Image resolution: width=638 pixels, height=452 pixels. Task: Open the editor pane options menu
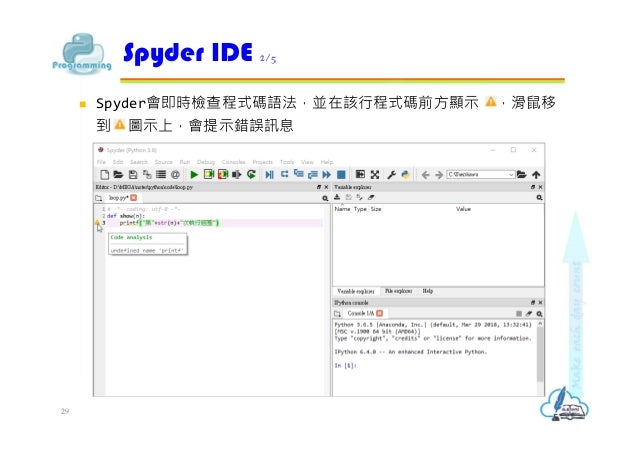(x=325, y=198)
